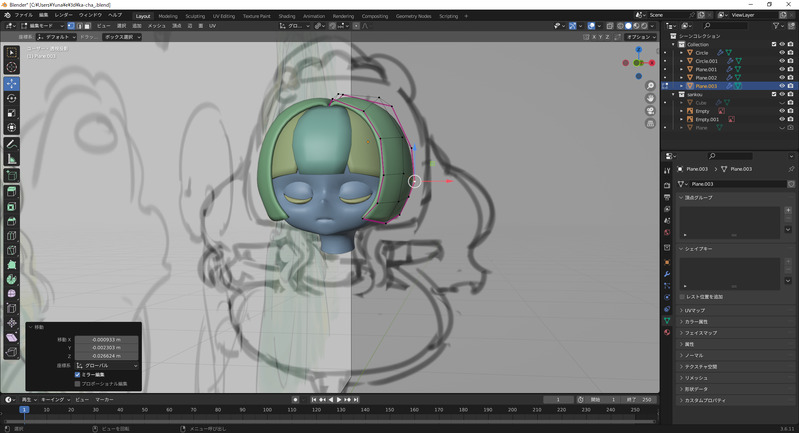Select the Rotate tool

[12, 98]
